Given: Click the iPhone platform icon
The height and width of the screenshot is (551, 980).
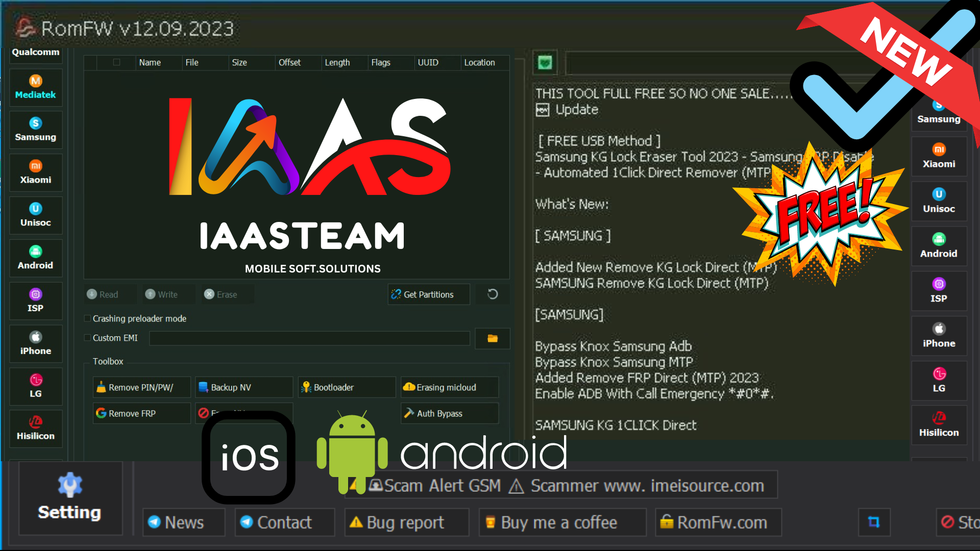Looking at the screenshot, I should (36, 340).
